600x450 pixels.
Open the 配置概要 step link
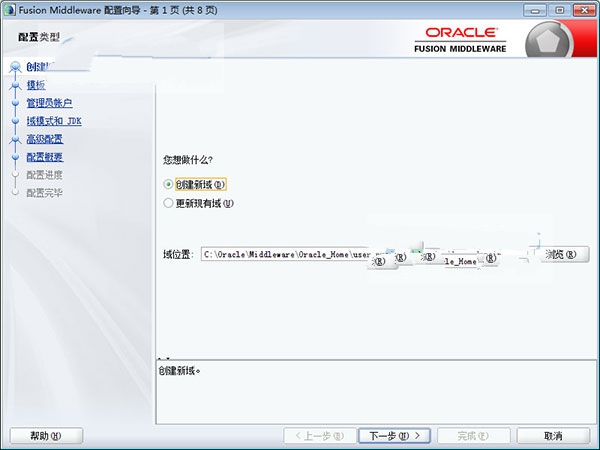coord(45,157)
